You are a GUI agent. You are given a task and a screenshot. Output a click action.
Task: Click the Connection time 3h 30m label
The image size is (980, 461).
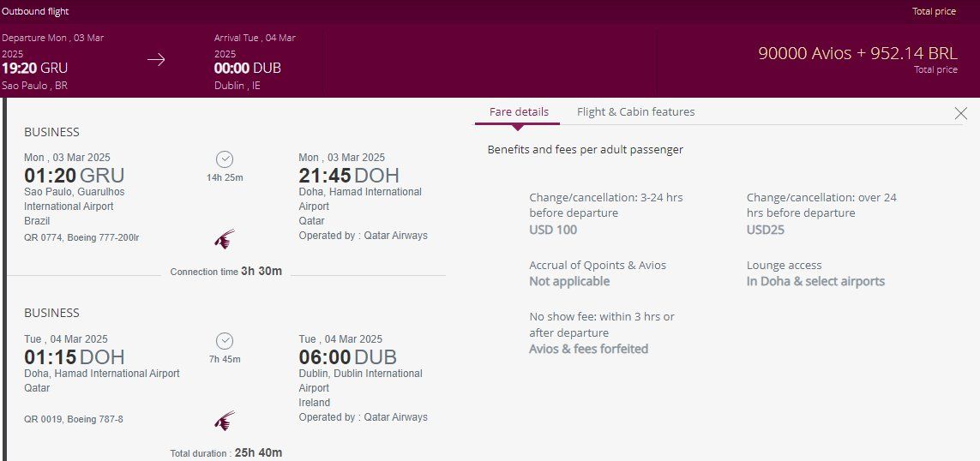point(226,272)
